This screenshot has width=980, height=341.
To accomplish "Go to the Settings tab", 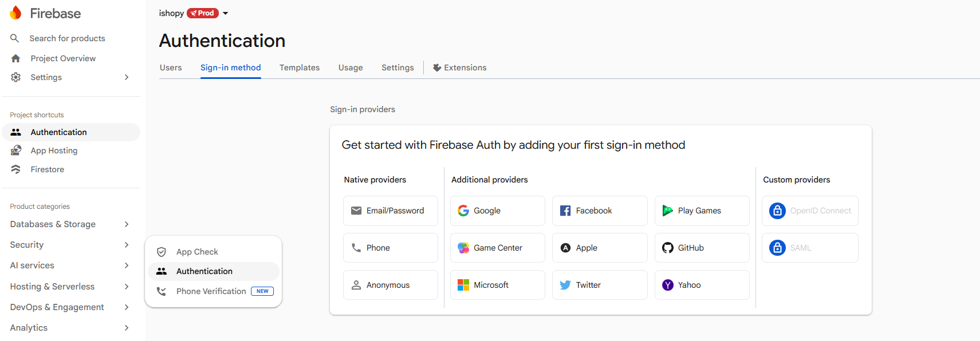I will (397, 68).
